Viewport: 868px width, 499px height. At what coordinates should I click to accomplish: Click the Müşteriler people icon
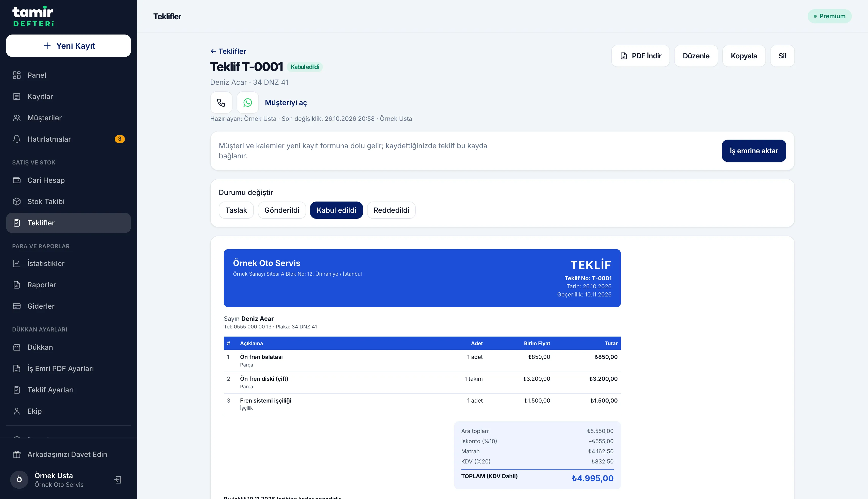click(17, 118)
